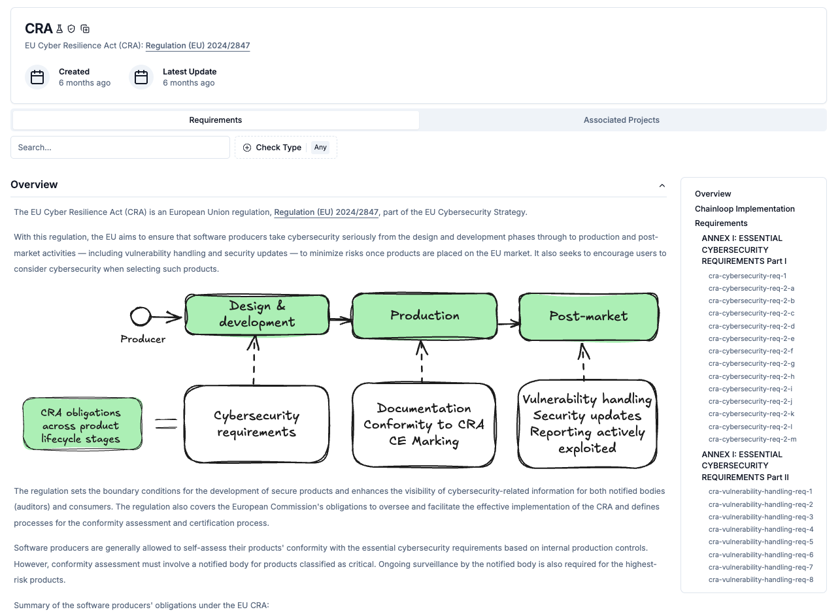The height and width of the screenshot is (616, 840).
Task: Click the calendar icon beside Latest Update
Action: [x=141, y=76]
